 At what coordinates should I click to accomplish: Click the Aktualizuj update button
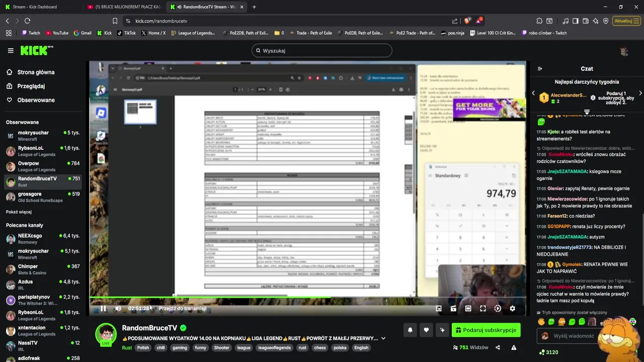[626, 21]
